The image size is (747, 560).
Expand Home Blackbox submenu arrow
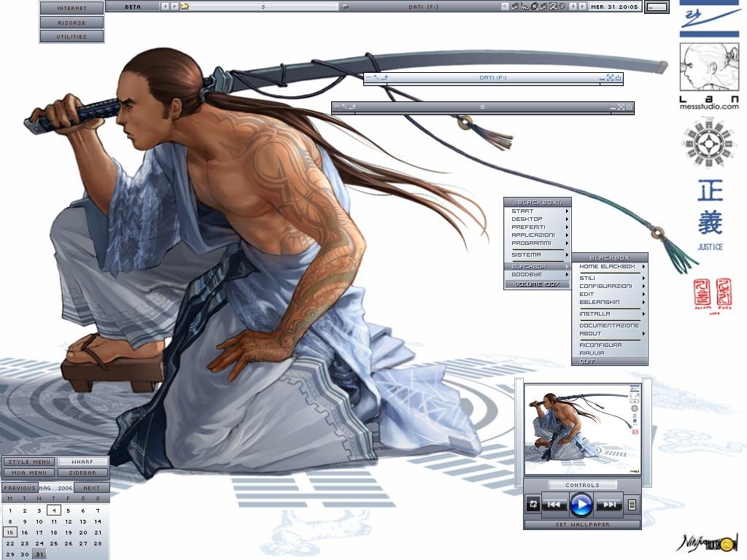coord(643,267)
